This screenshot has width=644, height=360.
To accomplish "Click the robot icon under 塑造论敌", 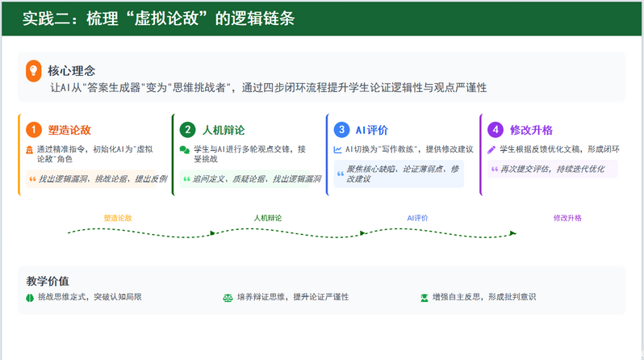I will coord(30,150).
